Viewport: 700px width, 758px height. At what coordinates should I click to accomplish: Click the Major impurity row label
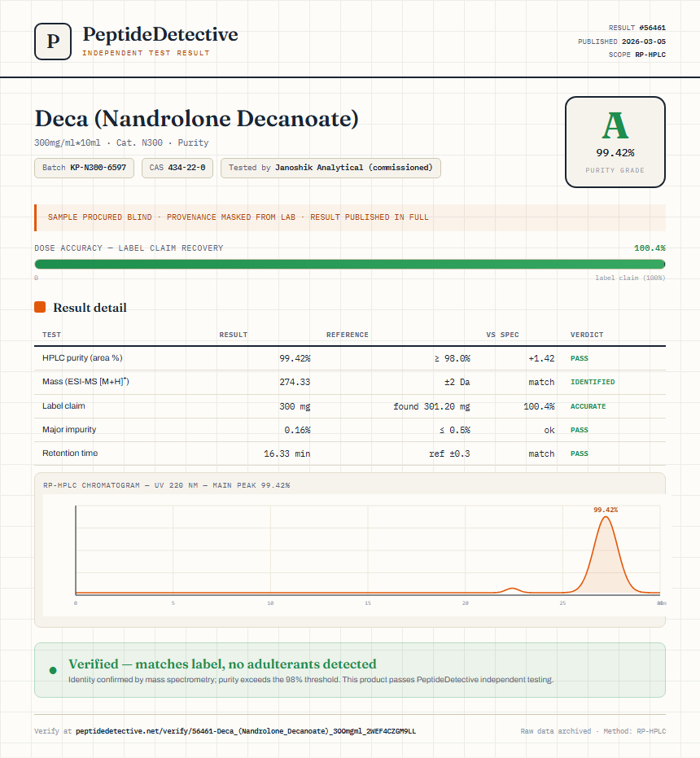point(69,429)
